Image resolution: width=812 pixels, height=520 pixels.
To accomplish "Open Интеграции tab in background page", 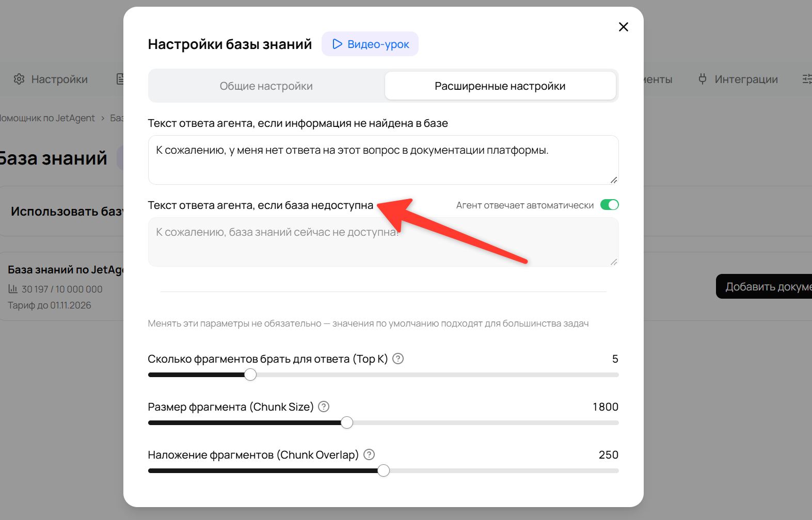I will tap(738, 79).
